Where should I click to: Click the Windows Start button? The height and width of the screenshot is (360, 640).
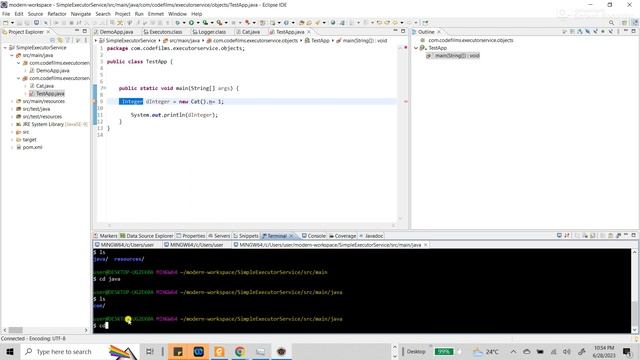pos(10,351)
